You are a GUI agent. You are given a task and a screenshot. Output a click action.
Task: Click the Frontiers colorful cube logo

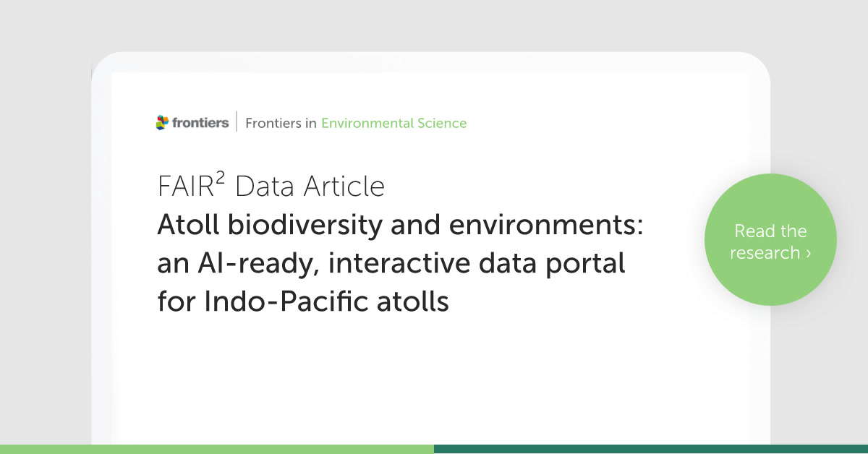point(162,123)
